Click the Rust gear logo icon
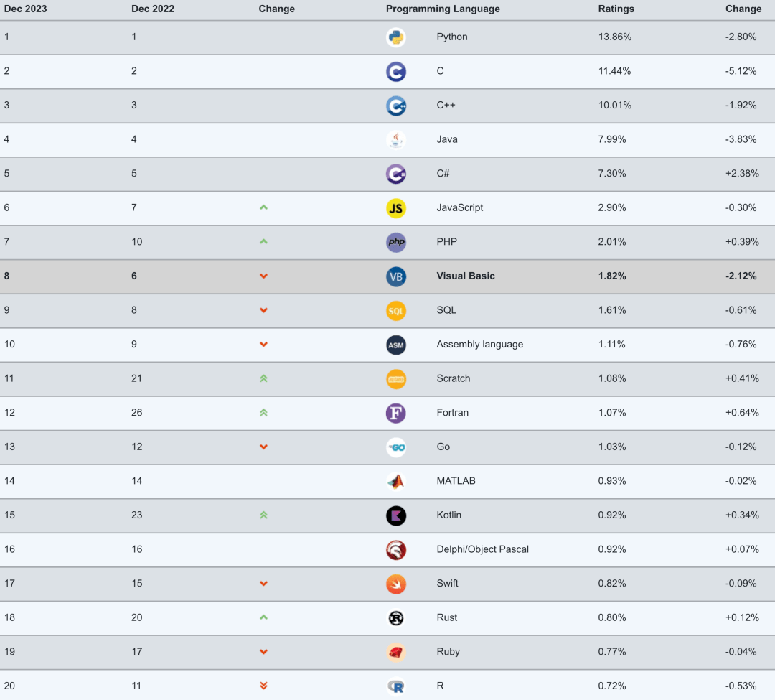 (x=396, y=617)
